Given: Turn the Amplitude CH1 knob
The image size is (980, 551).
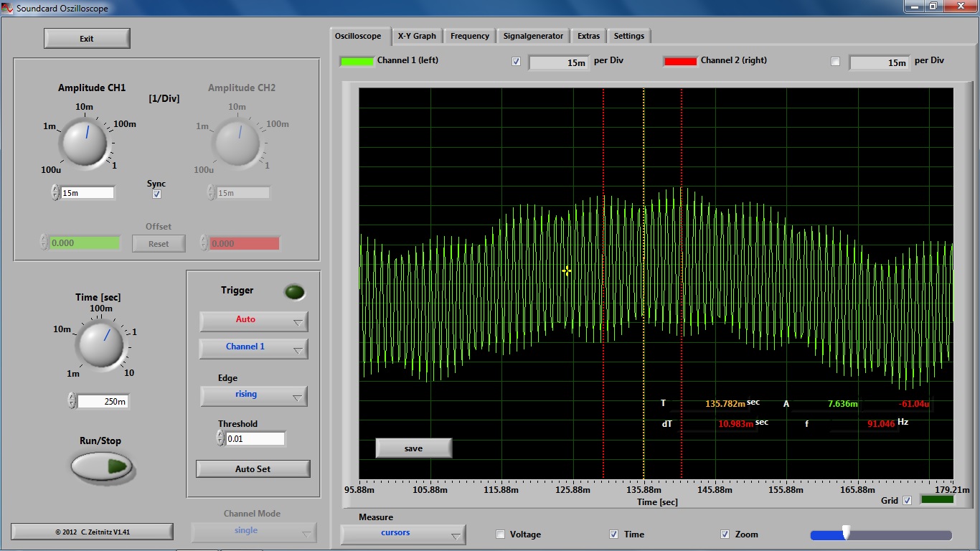Looking at the screenshot, I should pos(85,142).
